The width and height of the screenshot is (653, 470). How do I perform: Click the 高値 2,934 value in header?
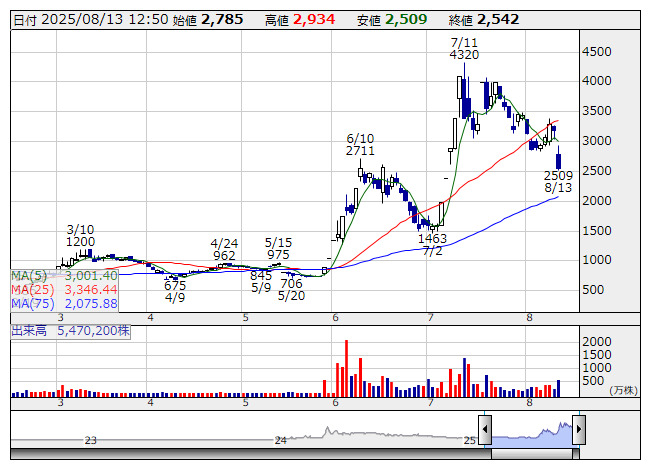[300, 20]
